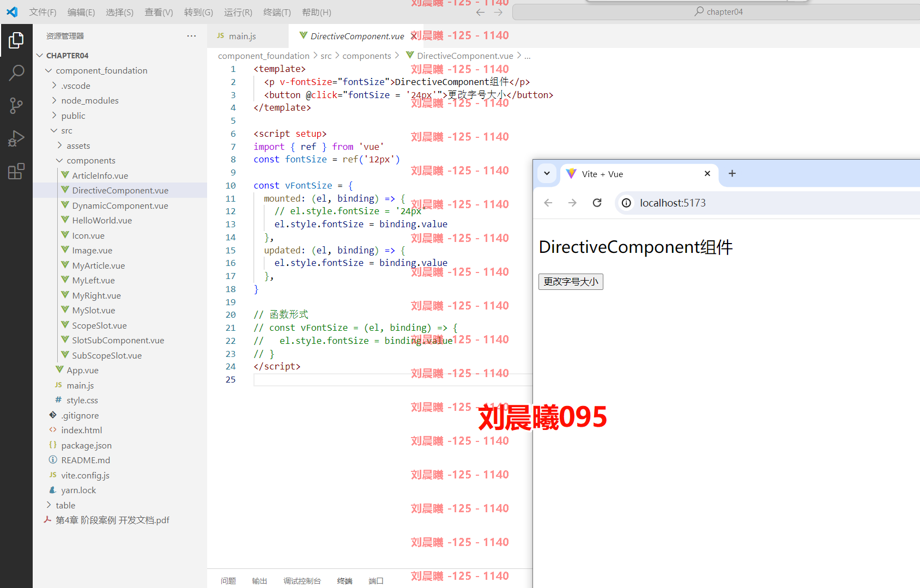
Task: Open the 查看(V) menu
Action: coord(159,12)
